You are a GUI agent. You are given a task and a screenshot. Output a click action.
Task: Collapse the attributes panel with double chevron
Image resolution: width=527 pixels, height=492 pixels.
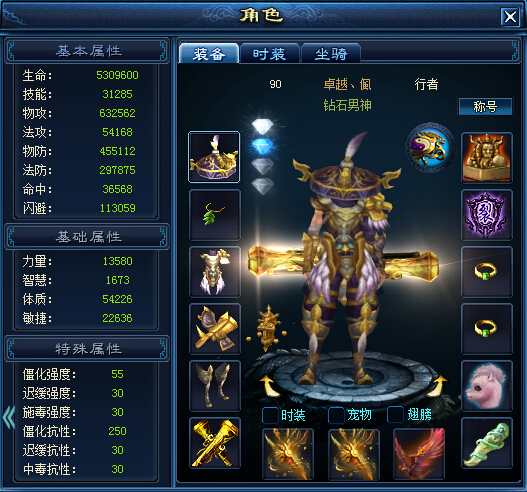coord(9,418)
